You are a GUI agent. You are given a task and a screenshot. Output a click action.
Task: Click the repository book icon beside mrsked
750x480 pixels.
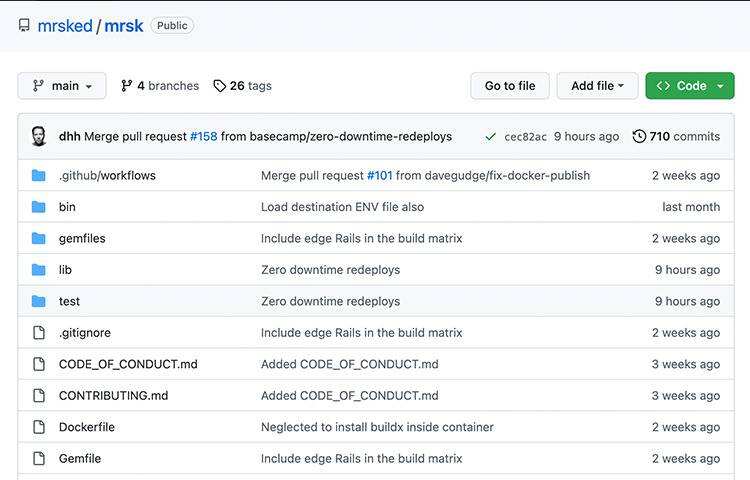tap(24, 26)
